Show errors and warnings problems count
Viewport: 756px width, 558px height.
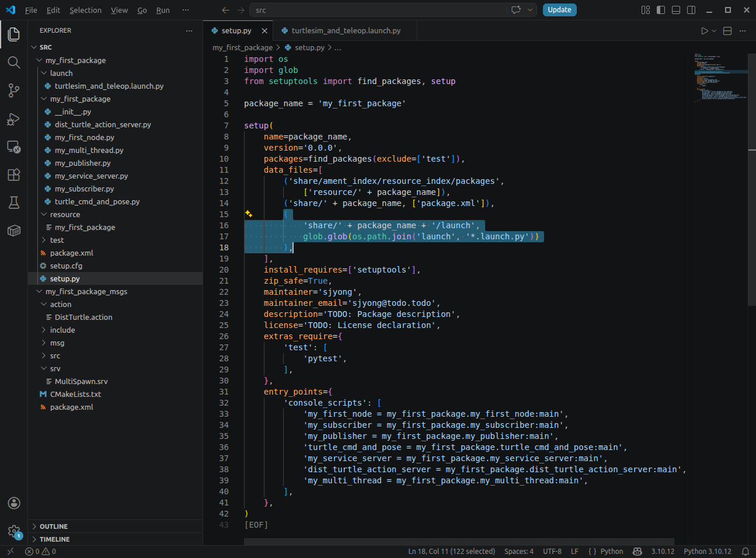point(41,551)
